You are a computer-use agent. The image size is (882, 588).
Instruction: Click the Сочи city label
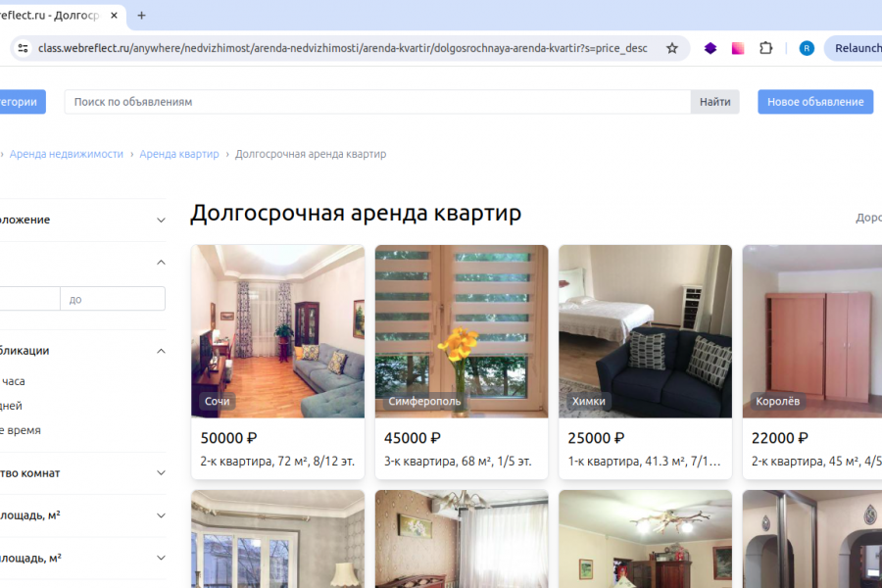click(218, 401)
